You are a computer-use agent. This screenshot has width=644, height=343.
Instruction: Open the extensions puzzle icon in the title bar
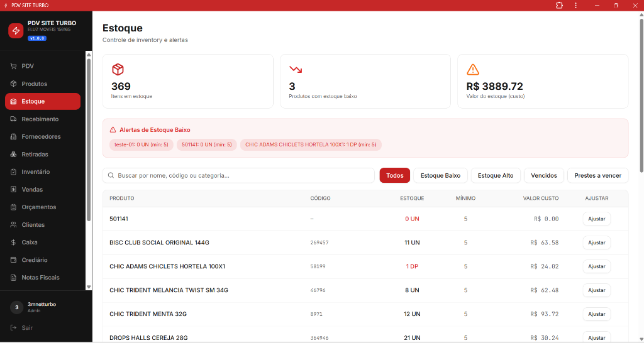(559, 5)
